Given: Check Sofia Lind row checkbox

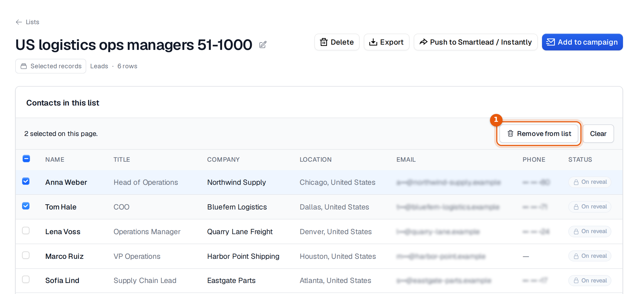Looking at the screenshot, I should 26,280.
